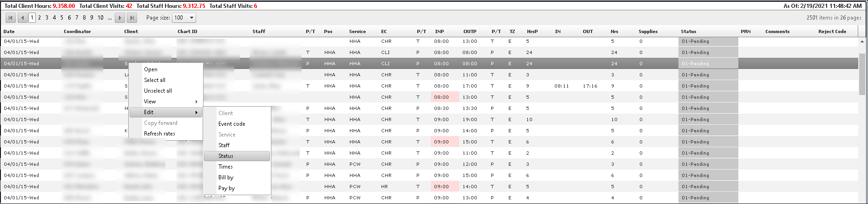The width and height of the screenshot is (868, 204).
Task: Select Event code in the submenu
Action: tap(231, 124)
